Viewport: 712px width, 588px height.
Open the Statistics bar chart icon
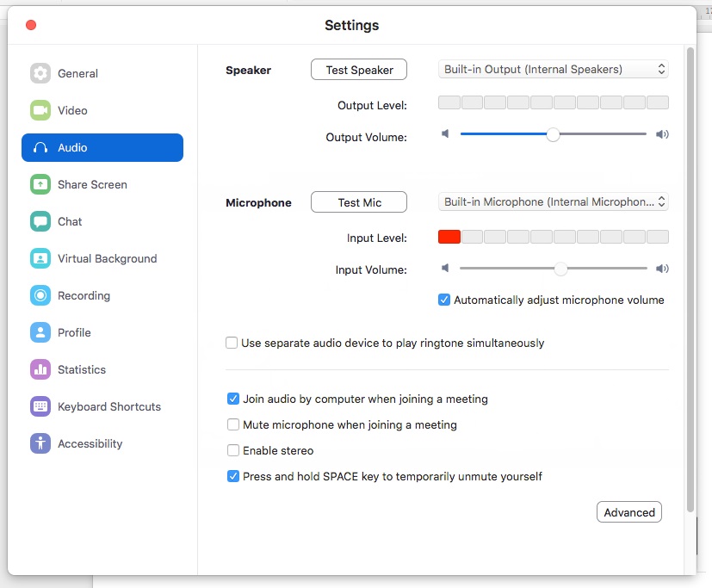click(x=40, y=369)
